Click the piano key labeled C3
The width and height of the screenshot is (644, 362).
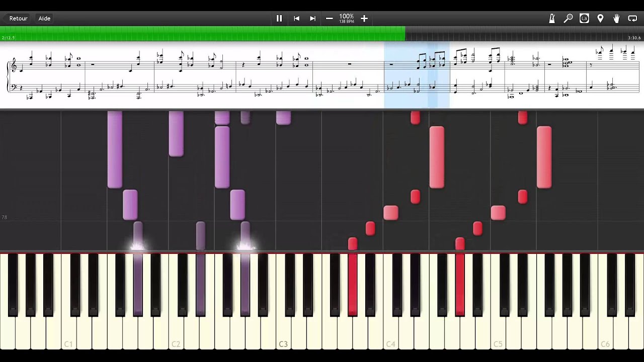click(x=283, y=302)
